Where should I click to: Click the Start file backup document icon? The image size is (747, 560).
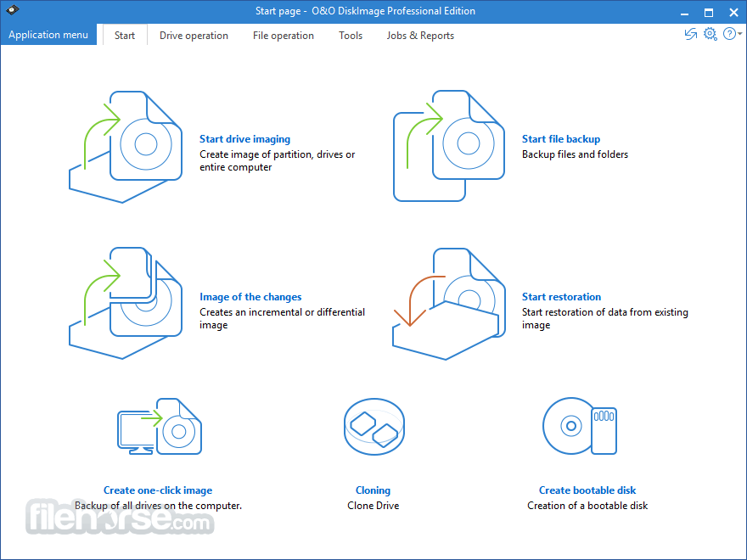click(x=448, y=144)
